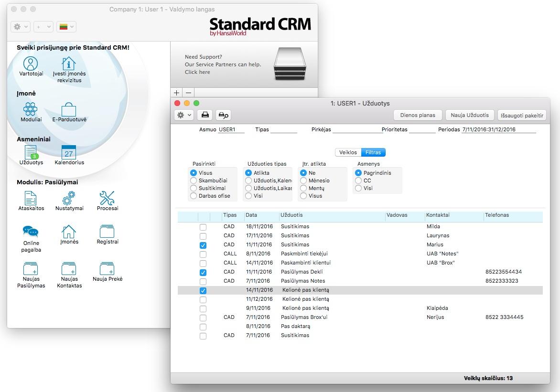Click the 'Click here' support link
This screenshot has width=560, height=392.
[197, 72]
